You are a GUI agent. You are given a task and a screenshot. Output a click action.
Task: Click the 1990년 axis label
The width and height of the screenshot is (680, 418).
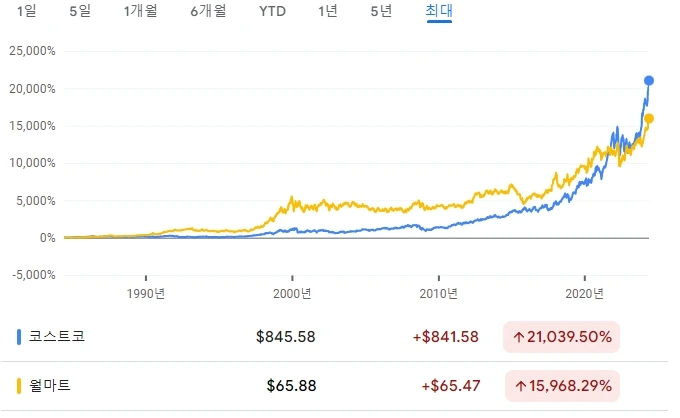(x=146, y=294)
